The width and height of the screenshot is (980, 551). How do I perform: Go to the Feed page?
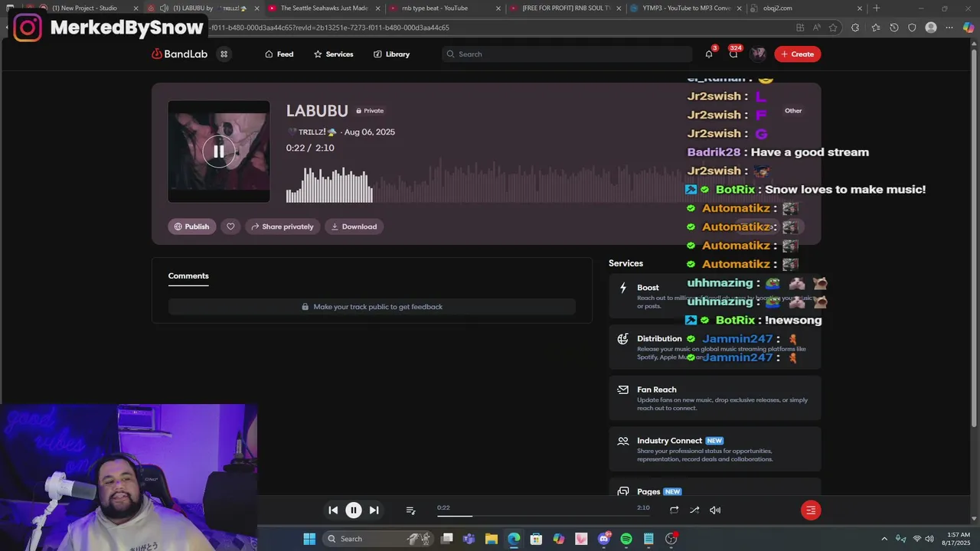[x=279, y=54]
